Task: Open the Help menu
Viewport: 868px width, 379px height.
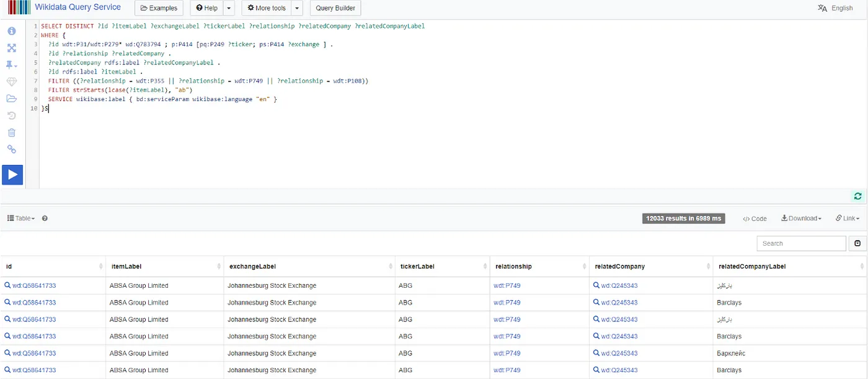Action: tap(205, 9)
